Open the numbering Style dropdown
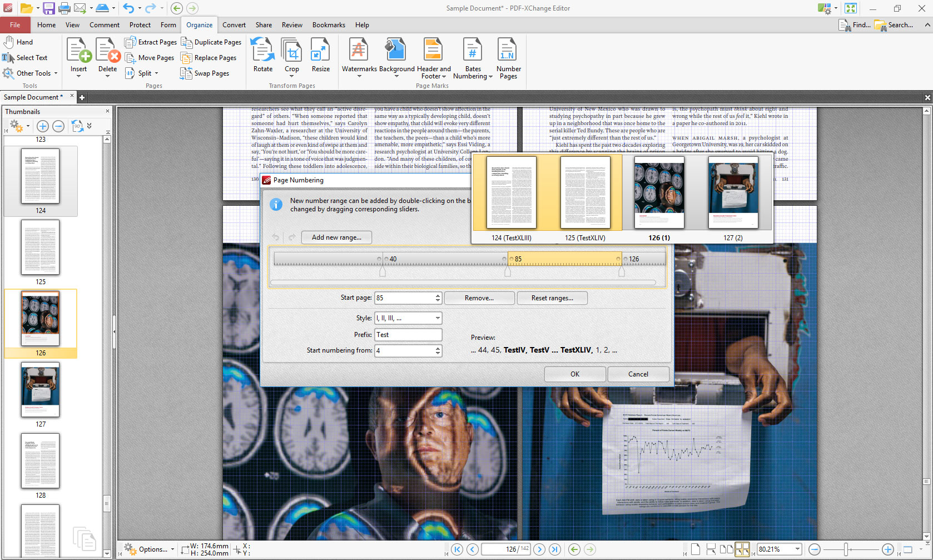Viewport: 933px width, 560px height. pos(438,318)
